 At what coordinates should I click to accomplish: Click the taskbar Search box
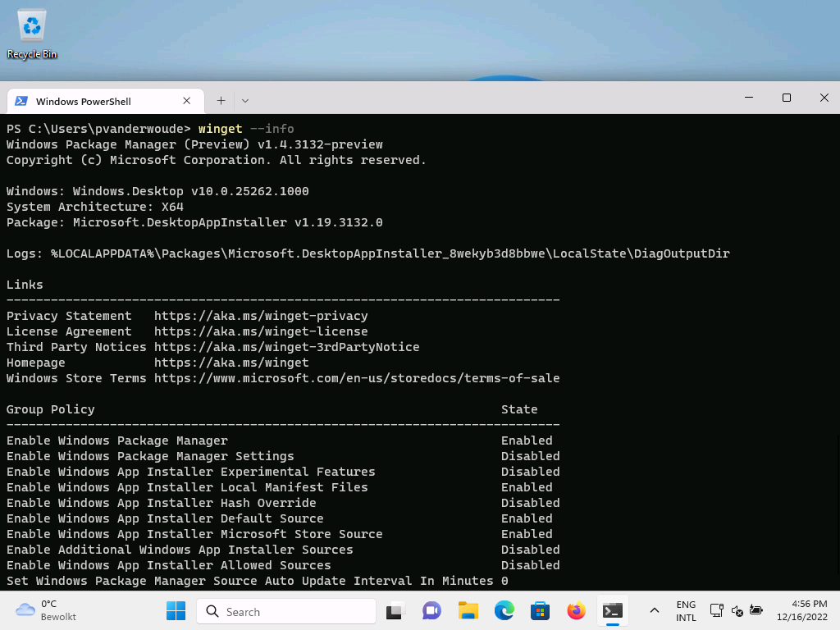click(286, 611)
